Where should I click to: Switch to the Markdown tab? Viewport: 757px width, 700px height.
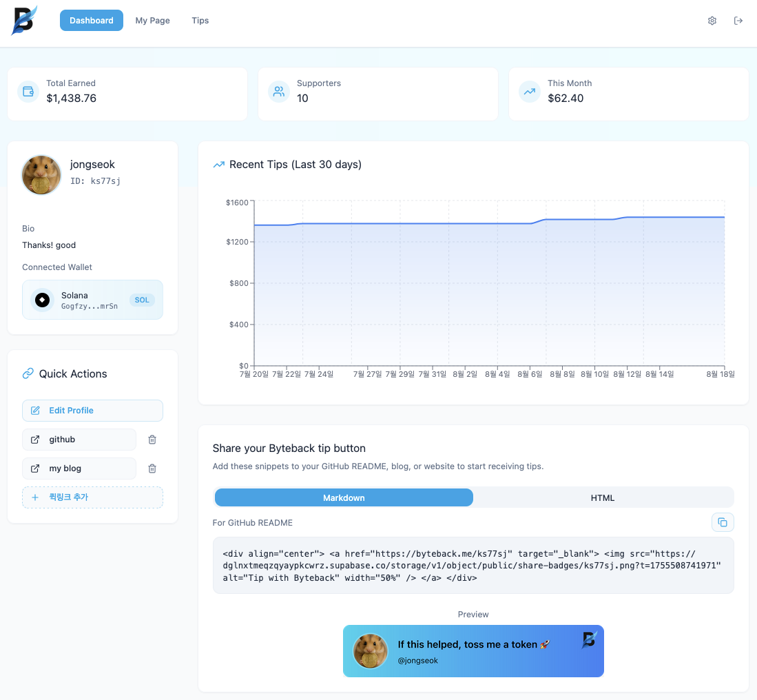pos(344,497)
